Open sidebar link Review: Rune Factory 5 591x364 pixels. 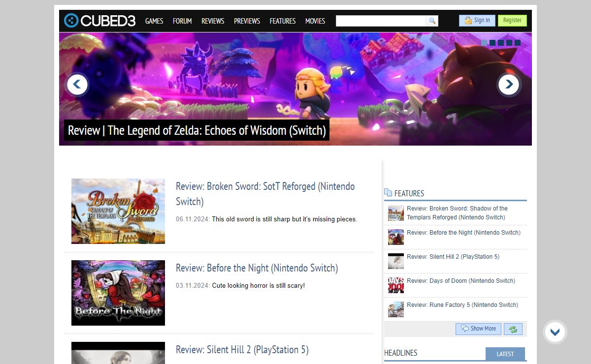pos(462,305)
